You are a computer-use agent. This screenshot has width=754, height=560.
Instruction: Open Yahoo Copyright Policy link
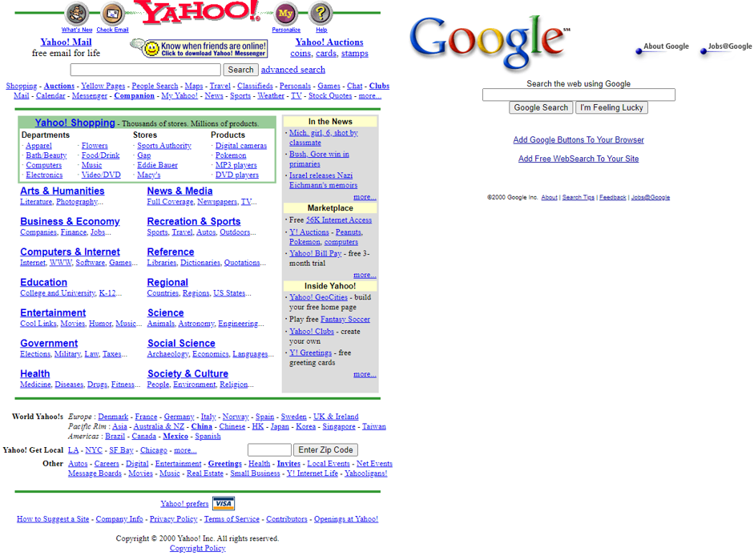(x=198, y=549)
